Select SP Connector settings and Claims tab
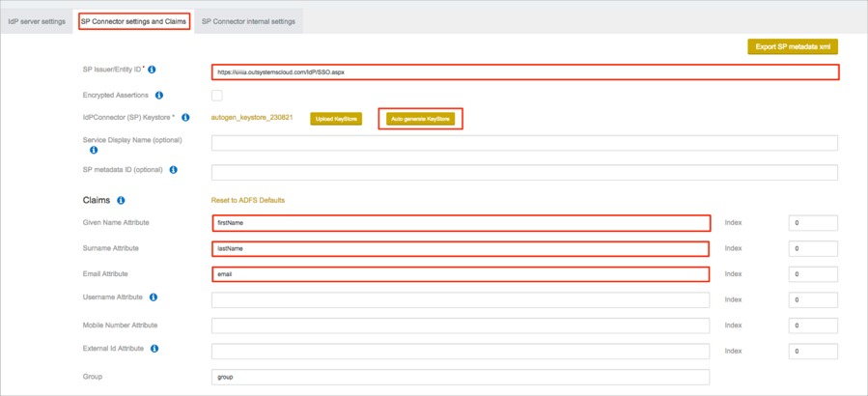868x396 pixels. [x=133, y=21]
